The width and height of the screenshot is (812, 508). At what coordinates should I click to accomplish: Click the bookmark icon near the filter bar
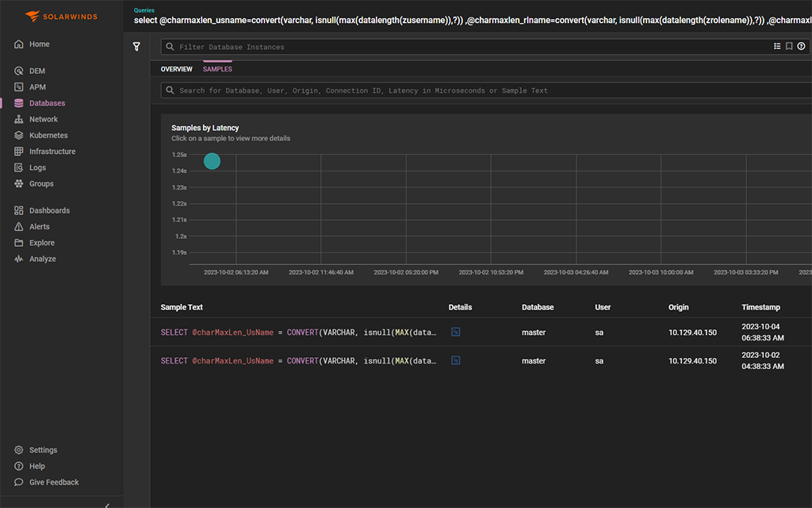pyautogui.click(x=789, y=47)
